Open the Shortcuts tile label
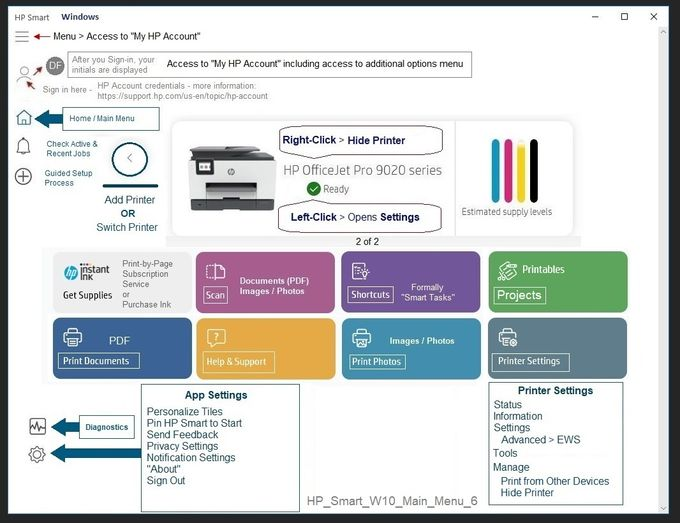The width and height of the screenshot is (680, 523). click(370, 294)
